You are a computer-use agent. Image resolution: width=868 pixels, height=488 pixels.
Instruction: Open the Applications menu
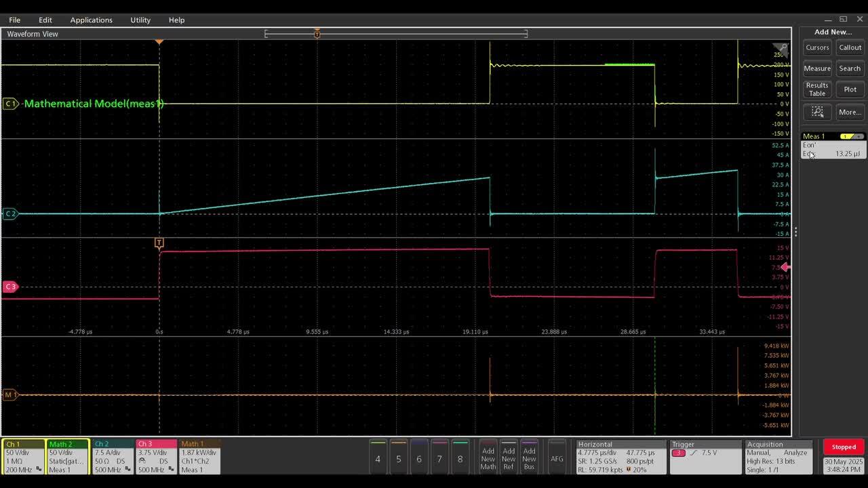[x=91, y=20]
